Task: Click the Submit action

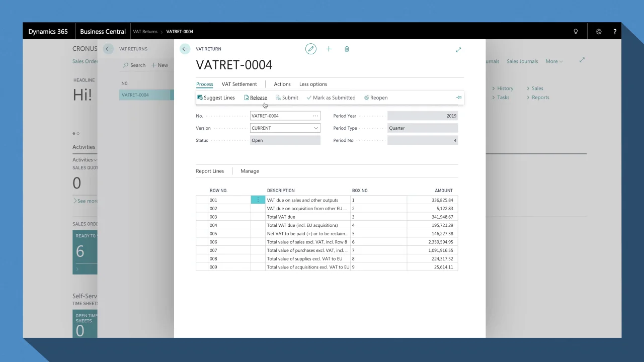Action: (287, 98)
